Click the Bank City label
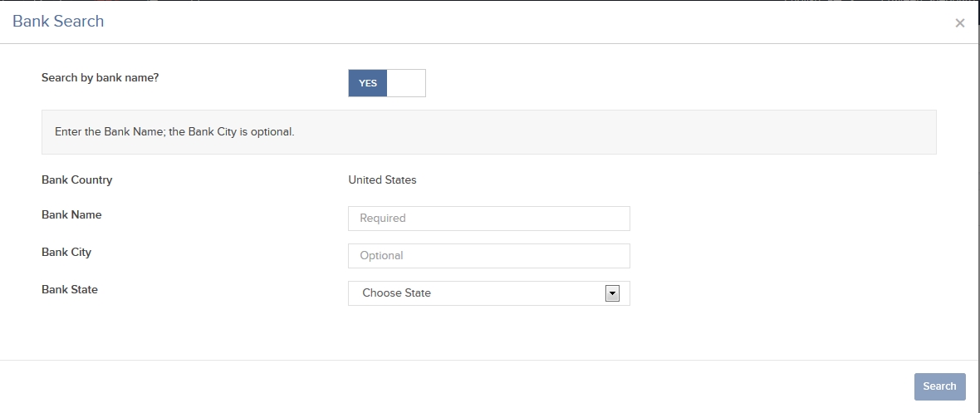The height and width of the screenshot is (413, 980). [66, 252]
